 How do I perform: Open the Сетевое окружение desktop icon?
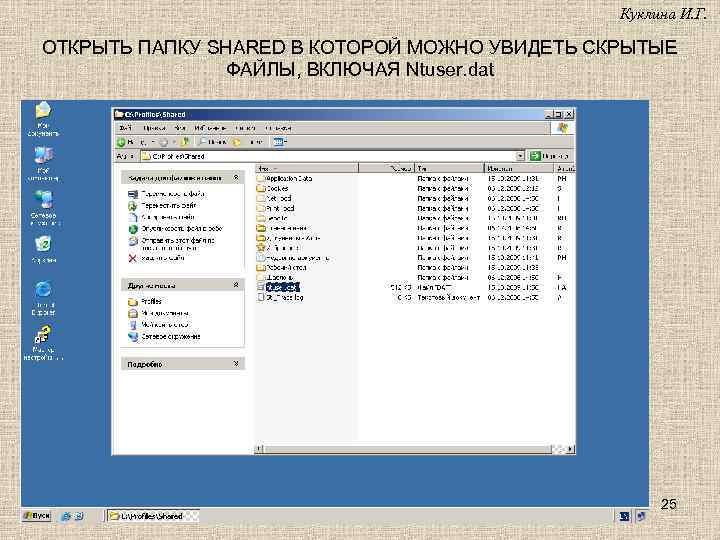44,208
